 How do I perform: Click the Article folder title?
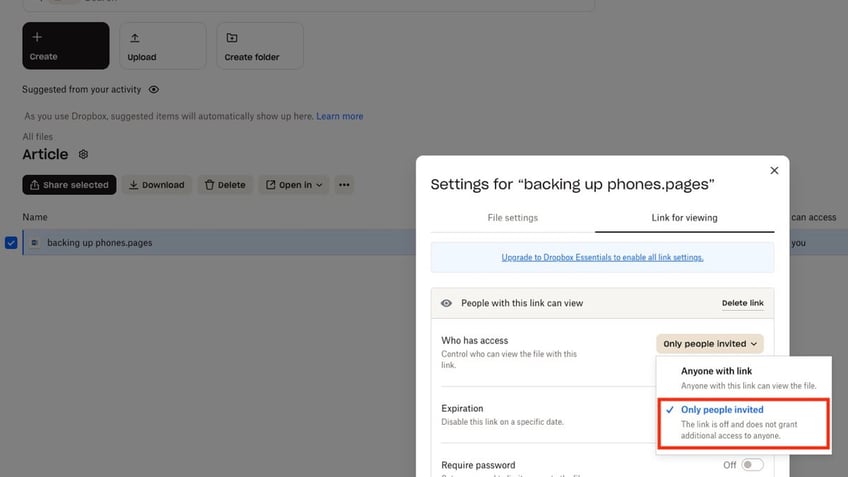point(45,154)
